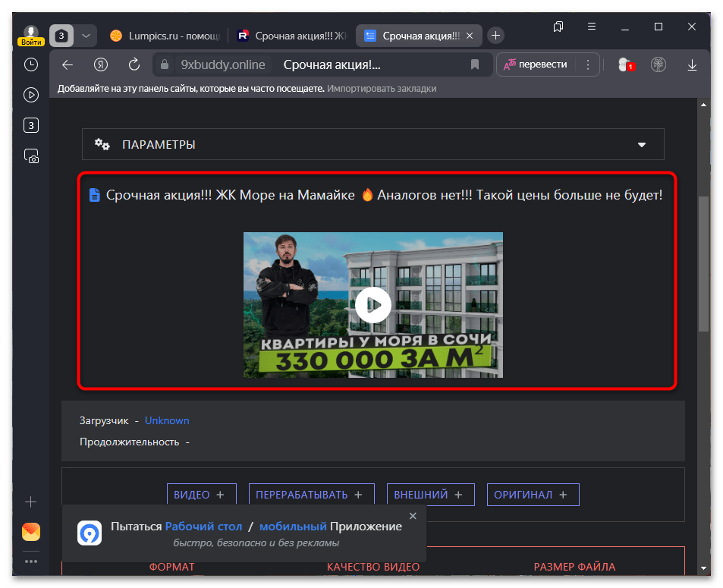The height and width of the screenshot is (588, 723).
Task: Click the РАЗМЕР ФАЙЛА column header
Action: coord(574,567)
